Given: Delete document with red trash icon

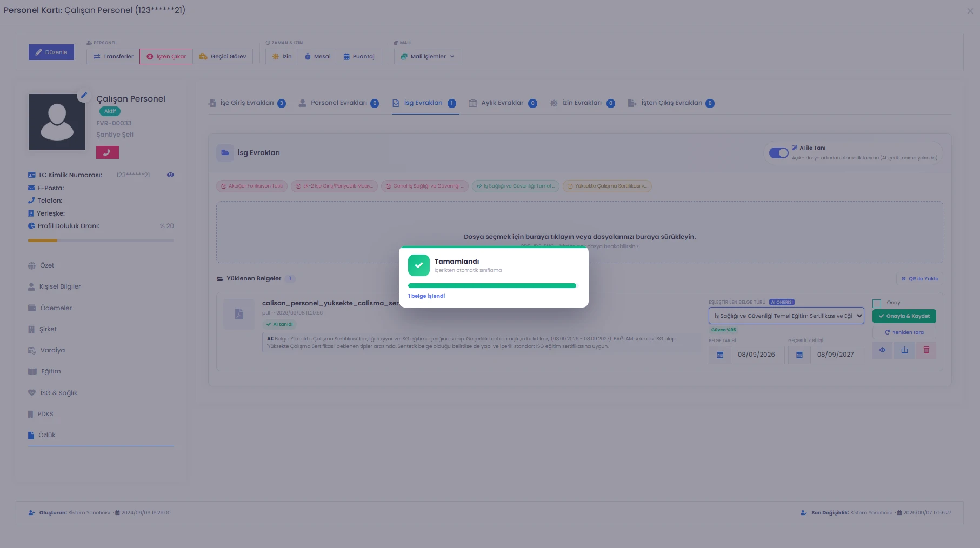Looking at the screenshot, I should 926,350.
